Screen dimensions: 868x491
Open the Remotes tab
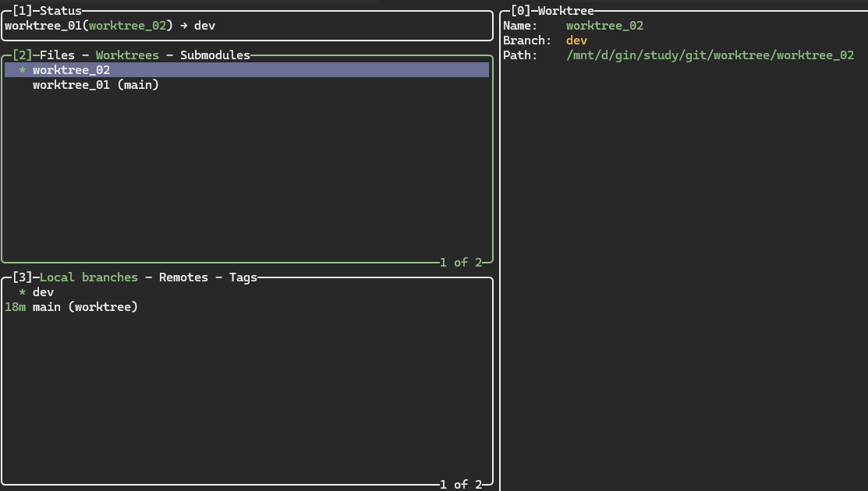[x=184, y=277]
